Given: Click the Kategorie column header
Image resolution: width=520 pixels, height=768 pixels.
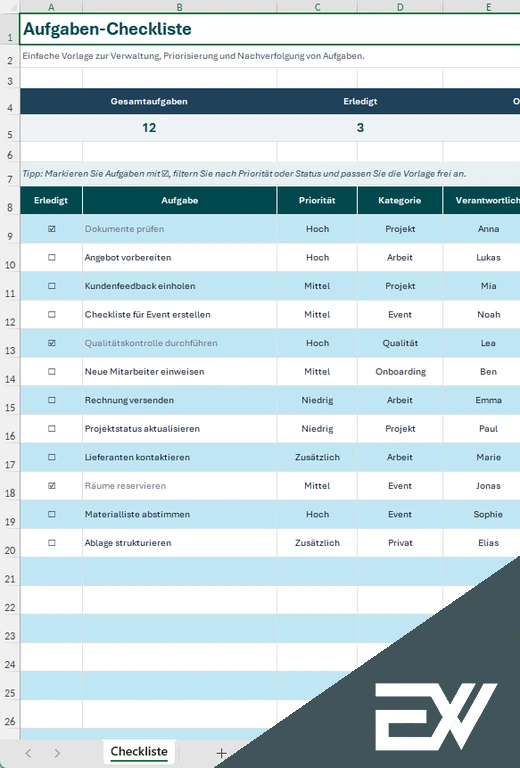Looking at the screenshot, I should click(x=400, y=200).
